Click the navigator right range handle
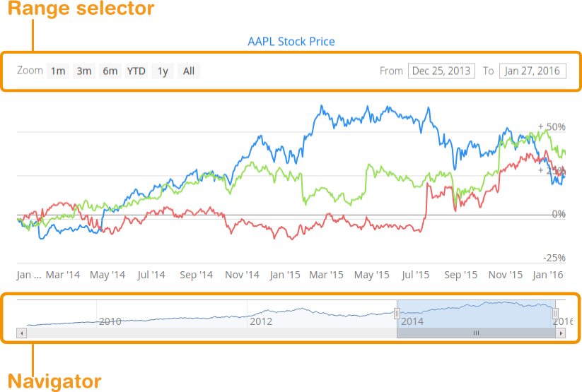 tap(555, 313)
